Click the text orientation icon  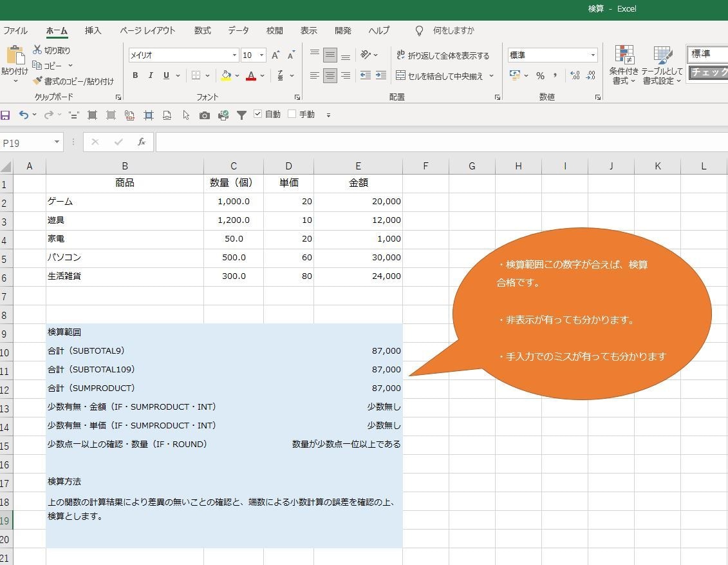(x=366, y=55)
